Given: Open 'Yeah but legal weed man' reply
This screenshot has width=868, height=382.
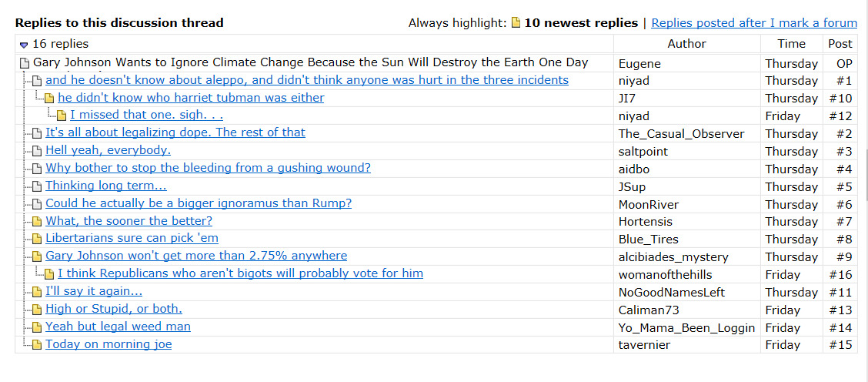Looking at the screenshot, I should coord(118,327).
